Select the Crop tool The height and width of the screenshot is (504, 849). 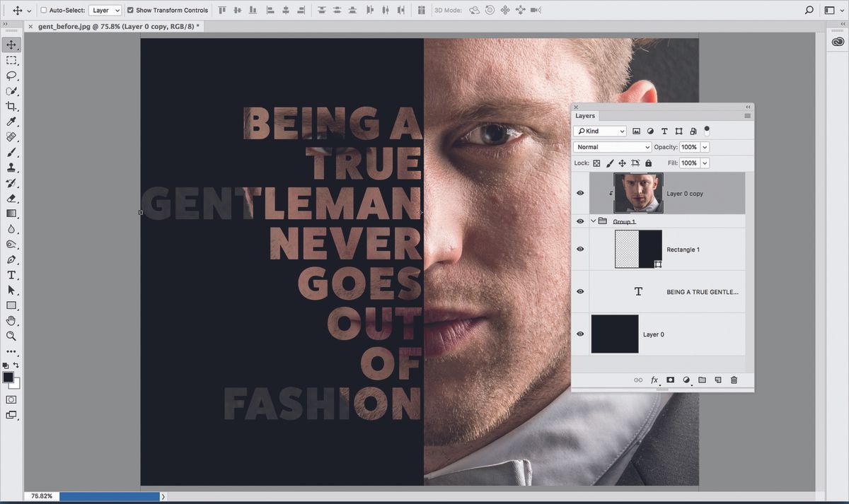tap(11, 106)
